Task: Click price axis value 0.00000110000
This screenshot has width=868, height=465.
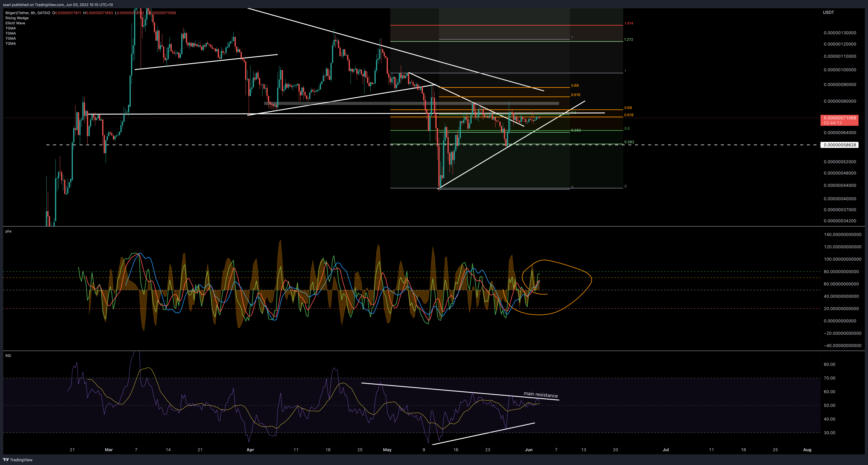Action: [840, 56]
